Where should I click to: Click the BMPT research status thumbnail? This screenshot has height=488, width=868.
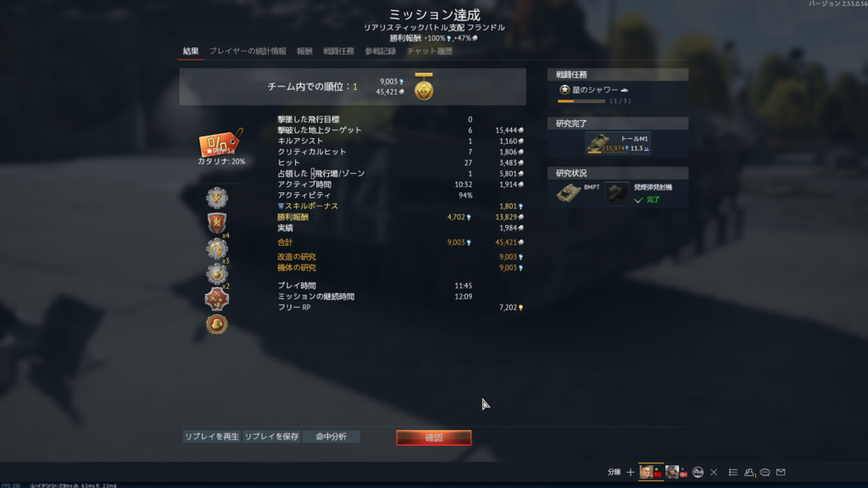(x=569, y=193)
